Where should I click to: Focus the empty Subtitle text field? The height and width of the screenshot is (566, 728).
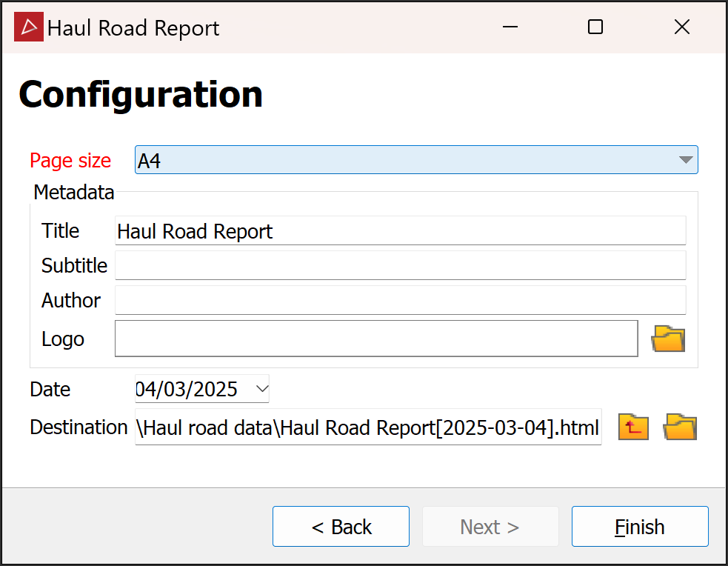coord(400,265)
